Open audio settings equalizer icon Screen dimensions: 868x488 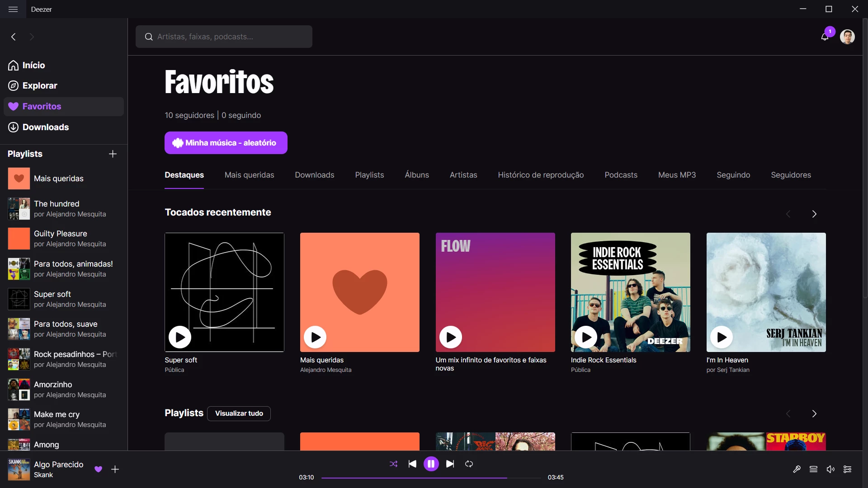point(848,469)
